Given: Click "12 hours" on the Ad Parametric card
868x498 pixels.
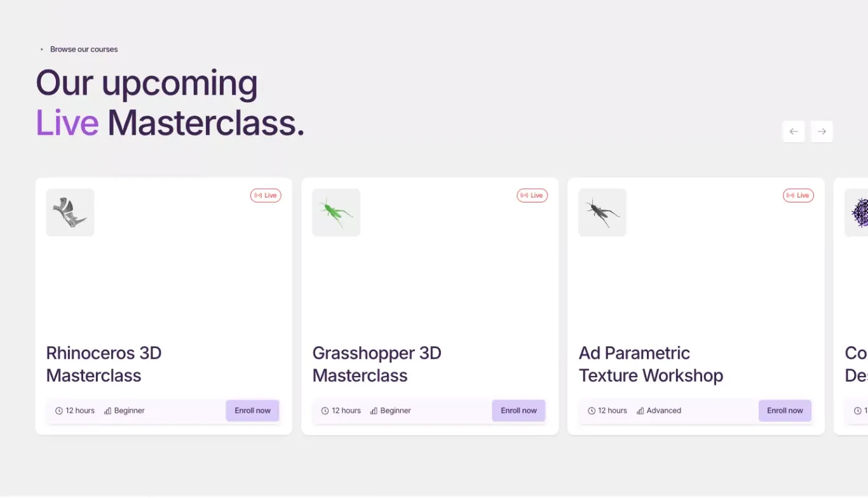Looking at the screenshot, I should pyautogui.click(x=613, y=411).
